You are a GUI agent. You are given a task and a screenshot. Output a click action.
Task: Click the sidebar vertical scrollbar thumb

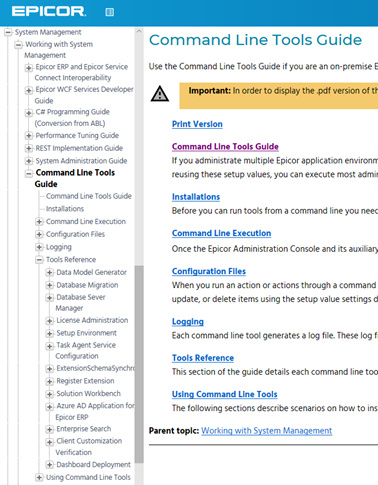[139, 364]
